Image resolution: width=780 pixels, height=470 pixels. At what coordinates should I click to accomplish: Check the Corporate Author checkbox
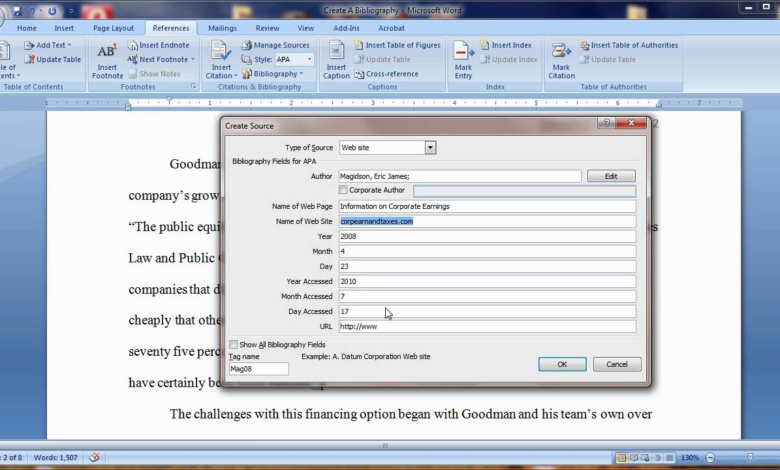click(x=343, y=190)
